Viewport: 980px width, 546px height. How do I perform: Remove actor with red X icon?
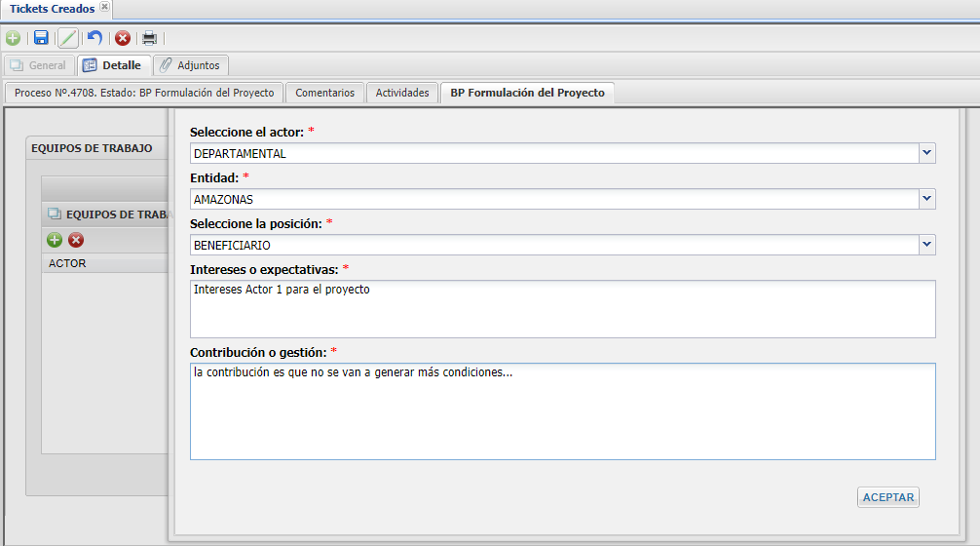click(76, 240)
